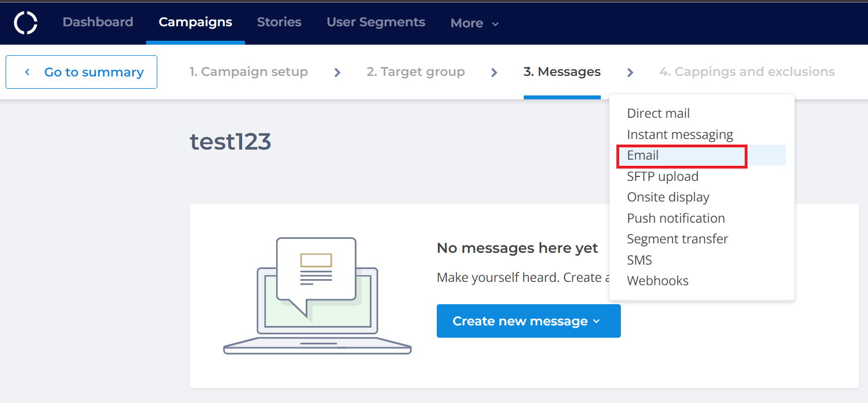Select Webhooks from the dropdown list
This screenshot has width=868, height=403.
(x=658, y=281)
